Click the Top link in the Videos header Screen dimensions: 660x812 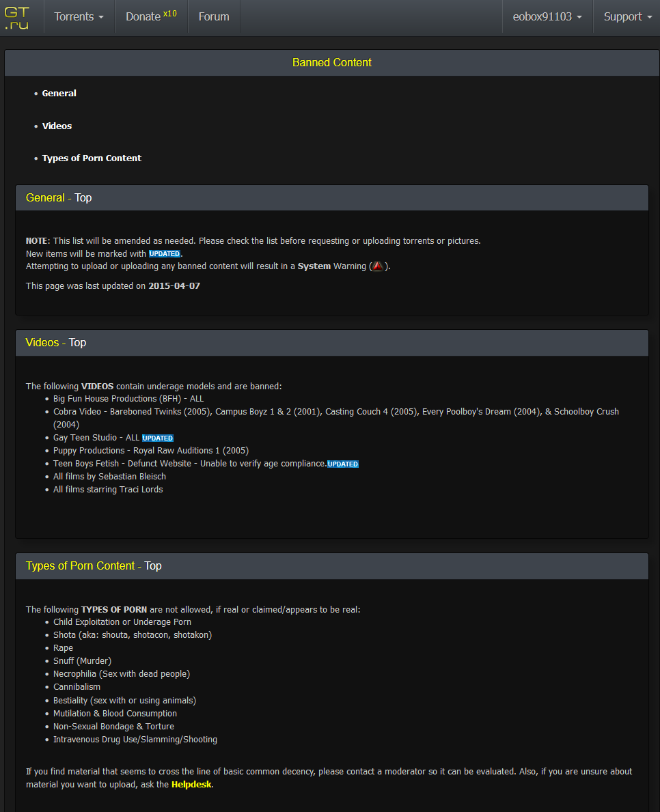click(x=77, y=342)
